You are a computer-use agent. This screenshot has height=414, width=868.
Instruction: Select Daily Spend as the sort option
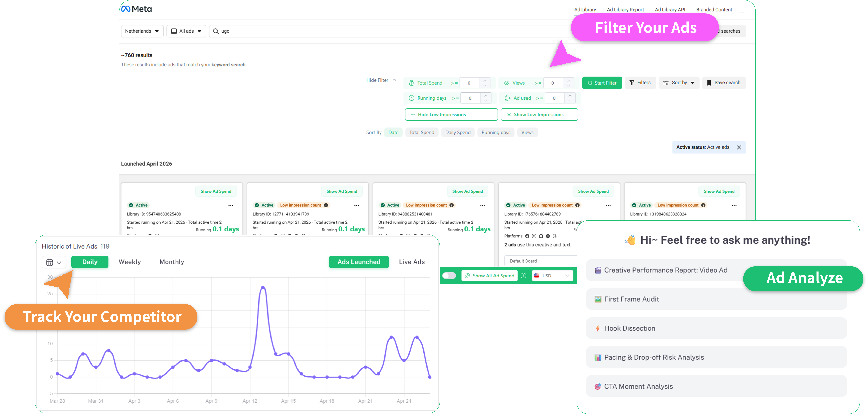tap(458, 132)
